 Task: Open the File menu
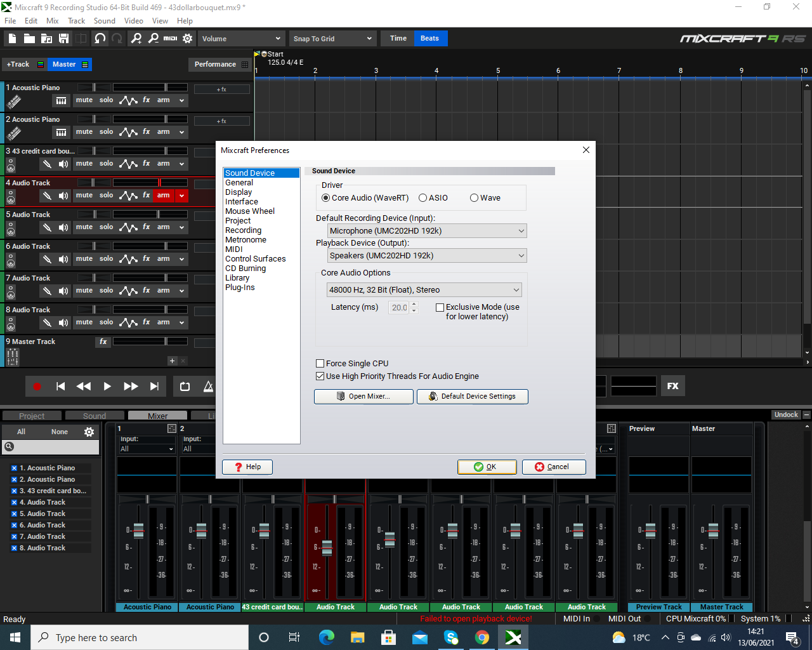10,21
